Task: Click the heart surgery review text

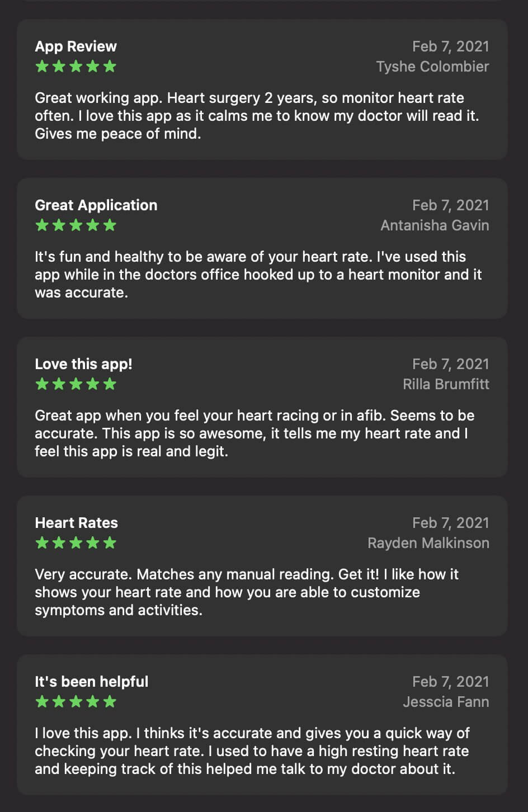Action: pos(257,116)
